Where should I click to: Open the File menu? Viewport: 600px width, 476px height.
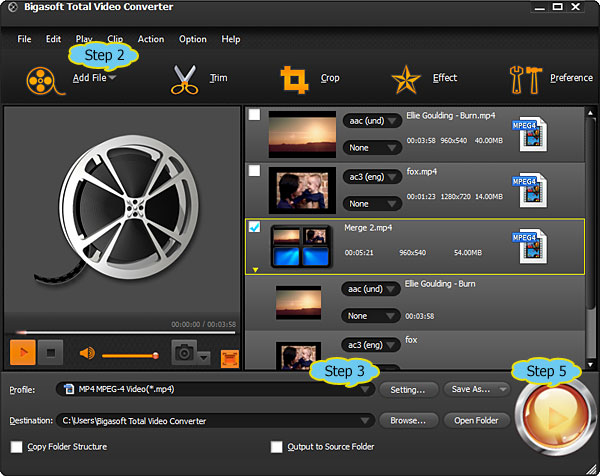coord(24,39)
